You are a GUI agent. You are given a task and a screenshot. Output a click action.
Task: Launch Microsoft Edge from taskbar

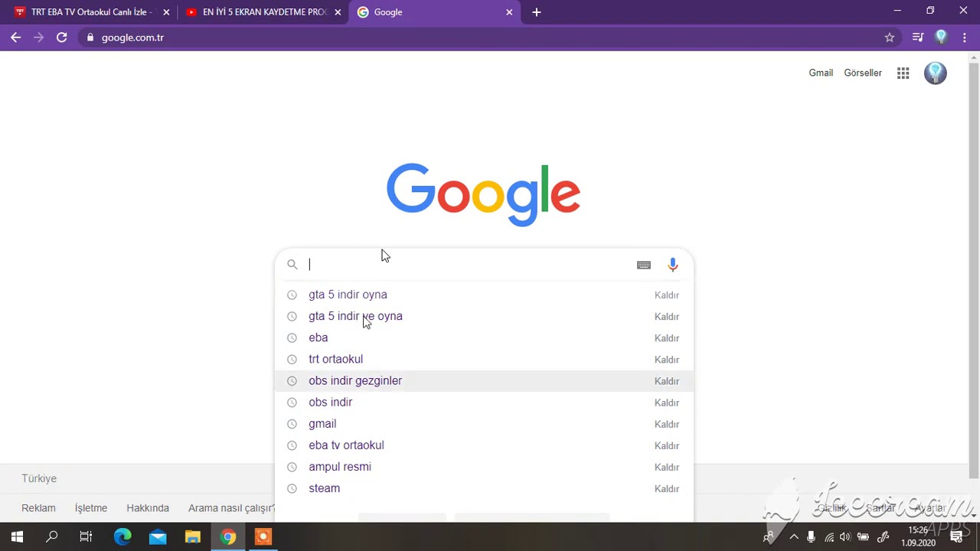(122, 537)
